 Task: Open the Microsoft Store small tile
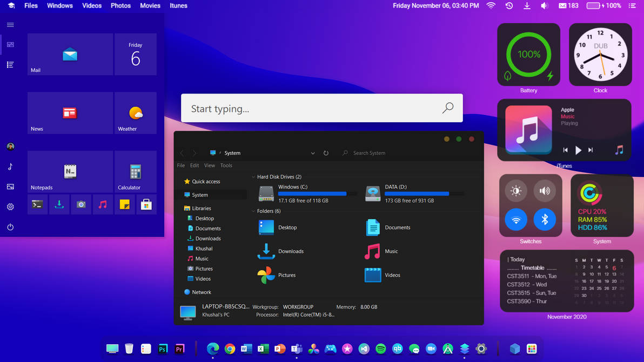click(x=146, y=204)
